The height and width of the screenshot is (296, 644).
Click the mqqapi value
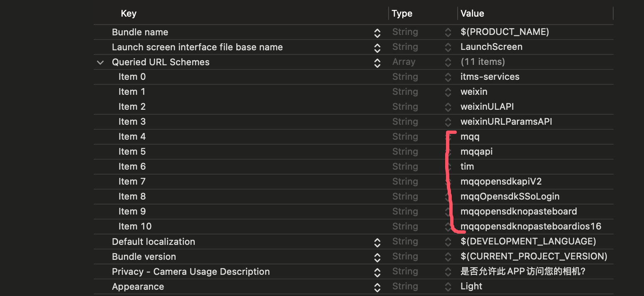[x=477, y=152]
